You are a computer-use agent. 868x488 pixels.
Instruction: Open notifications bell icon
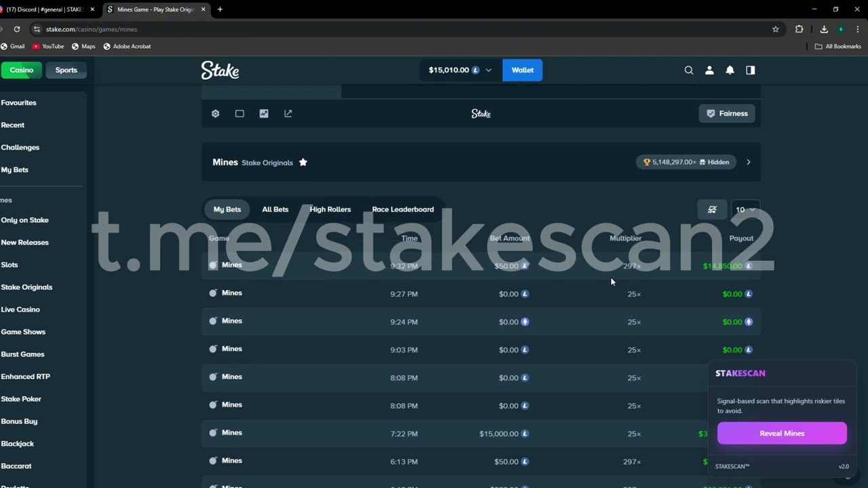[730, 70]
